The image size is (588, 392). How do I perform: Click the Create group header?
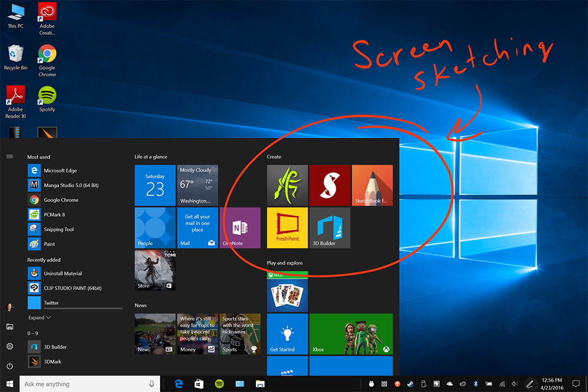coord(274,156)
